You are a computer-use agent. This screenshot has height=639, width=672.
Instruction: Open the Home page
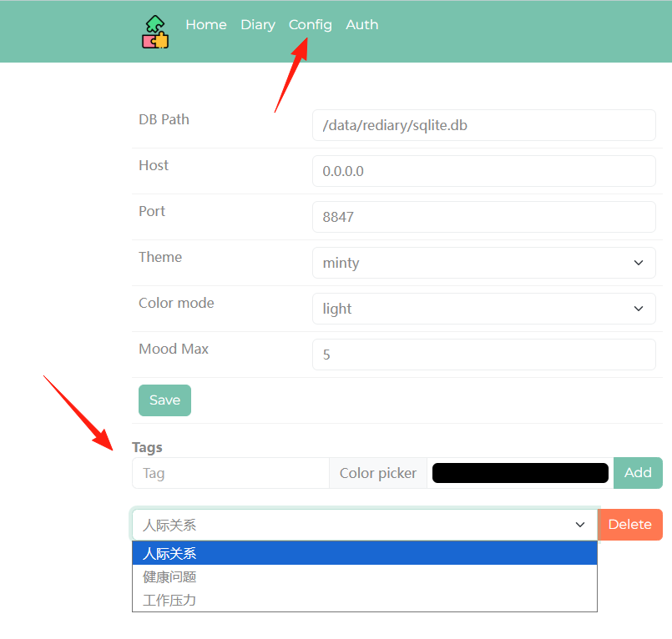205,25
